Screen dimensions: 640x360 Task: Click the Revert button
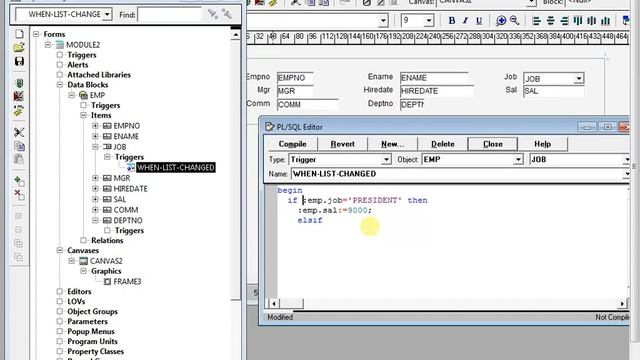342,144
